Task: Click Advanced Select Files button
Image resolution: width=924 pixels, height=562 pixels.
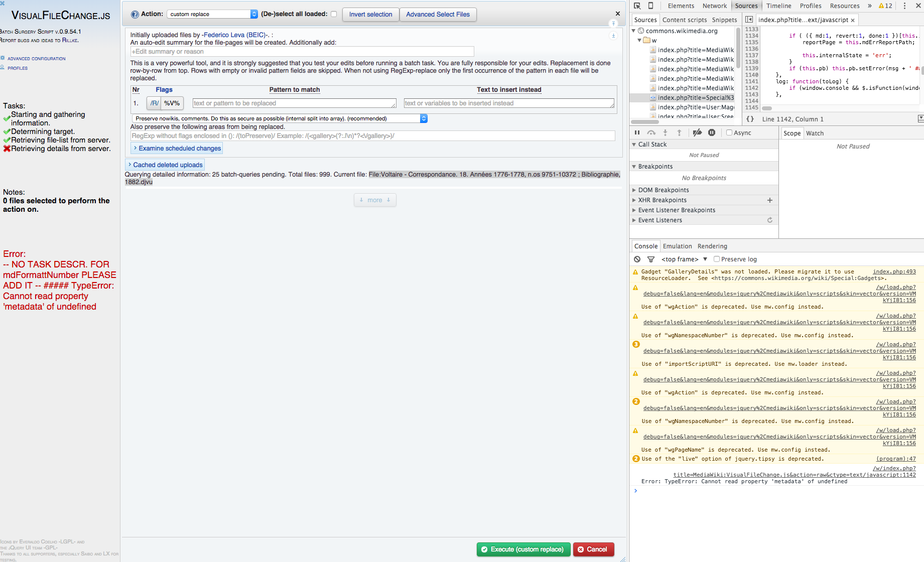Action: point(438,15)
